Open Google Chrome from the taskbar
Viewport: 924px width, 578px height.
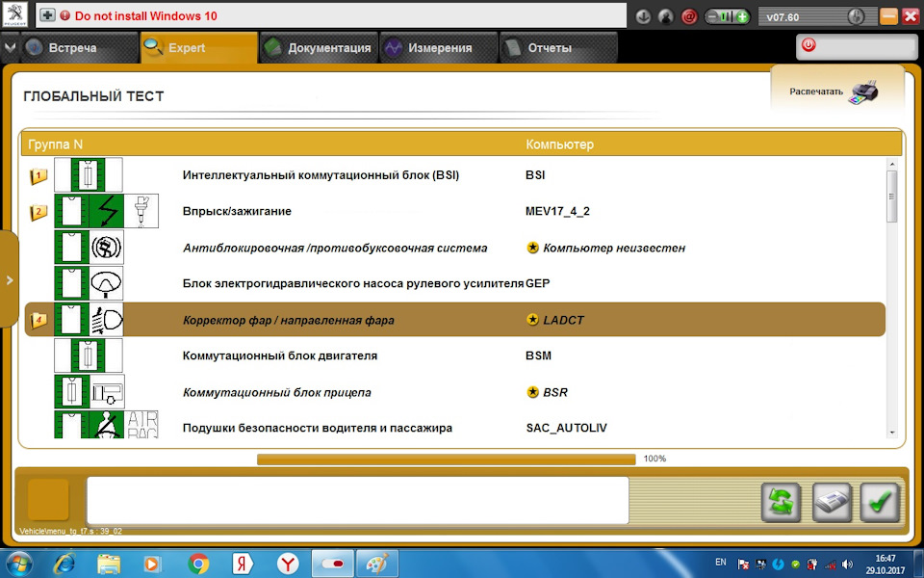pos(198,564)
